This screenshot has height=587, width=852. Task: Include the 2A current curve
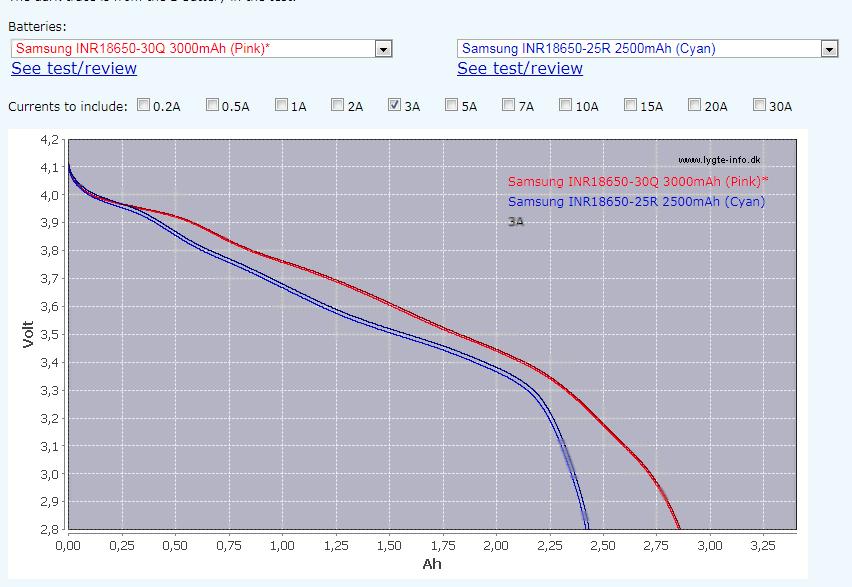pyautogui.click(x=338, y=105)
